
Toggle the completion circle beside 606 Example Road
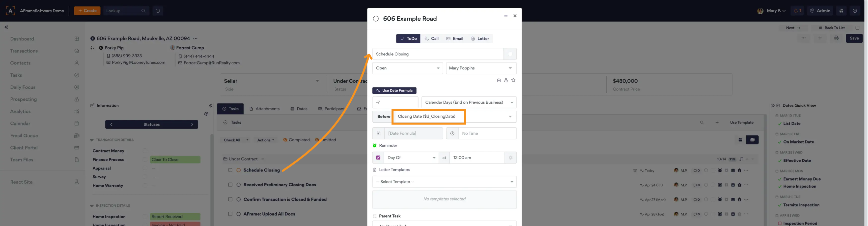tap(376, 19)
